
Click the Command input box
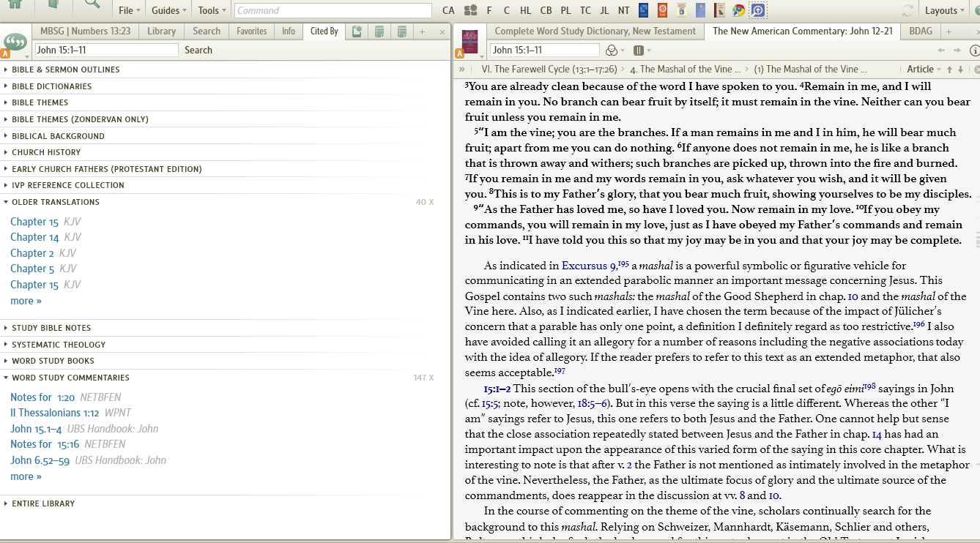coord(333,10)
